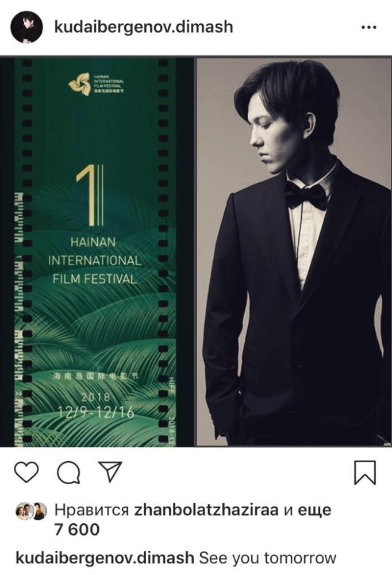392x575 pixels.
Task: Open the three-dot post options menu
Action: point(369,28)
